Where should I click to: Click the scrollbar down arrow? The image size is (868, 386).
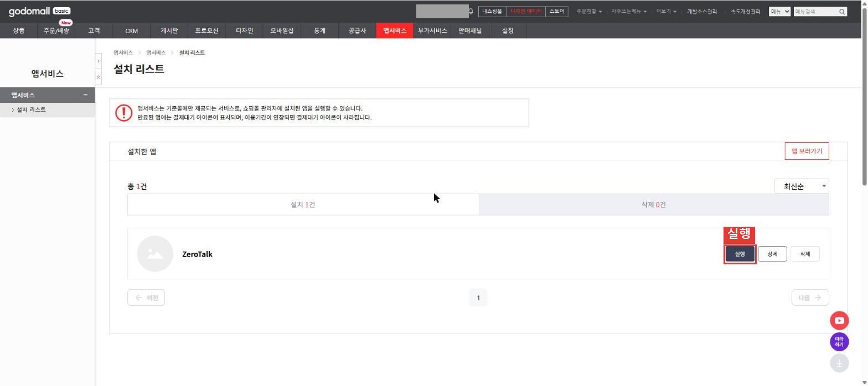coord(864,382)
